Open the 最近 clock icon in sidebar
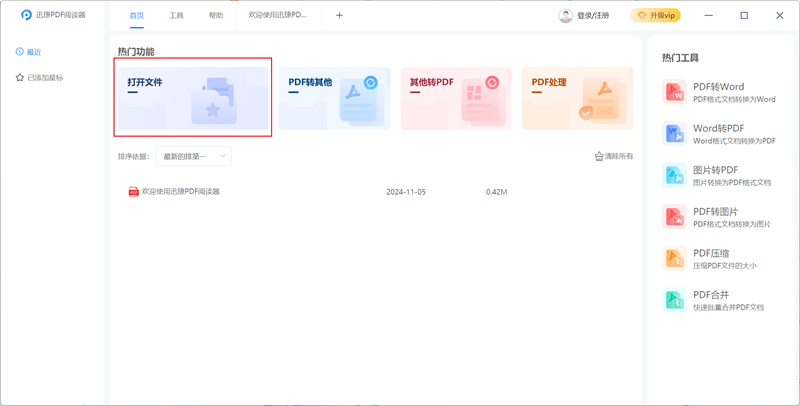The height and width of the screenshot is (406, 800). click(19, 52)
